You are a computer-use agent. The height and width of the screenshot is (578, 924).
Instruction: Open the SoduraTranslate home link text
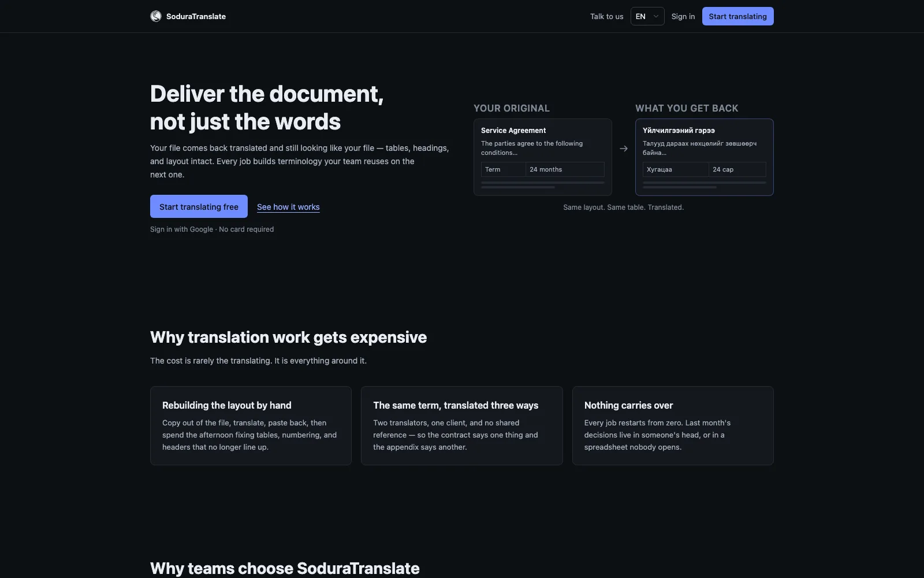pyautogui.click(x=196, y=16)
